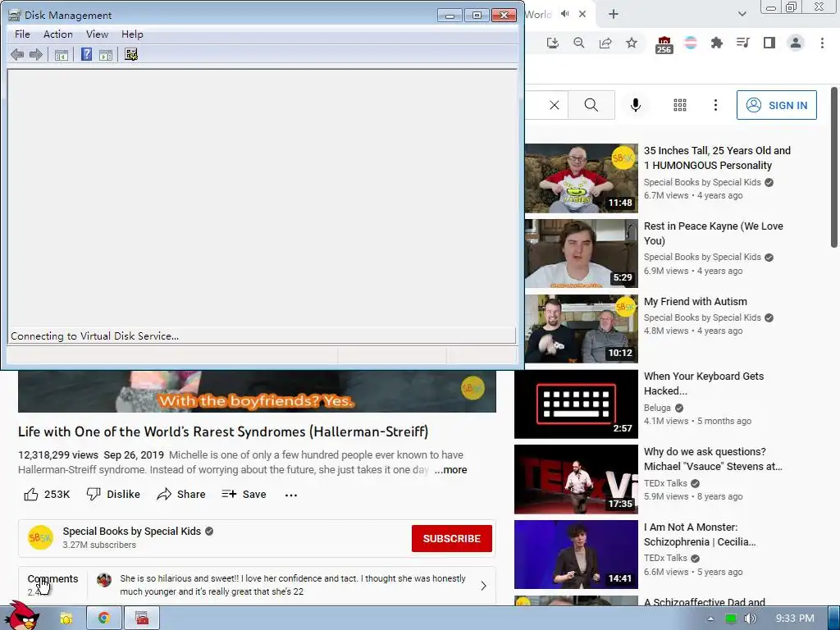Image resolution: width=840 pixels, height=630 pixels.
Task: Click the Dislike button
Action: point(113,495)
